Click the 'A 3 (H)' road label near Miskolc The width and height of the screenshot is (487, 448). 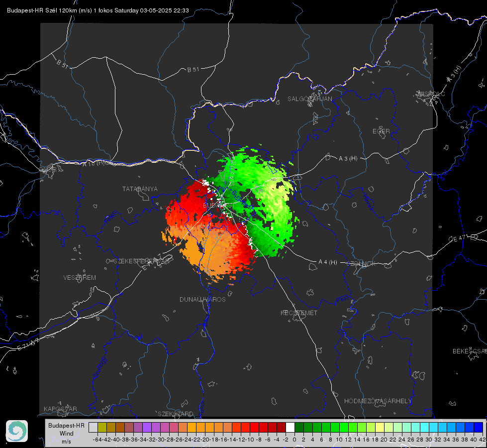click(454, 74)
